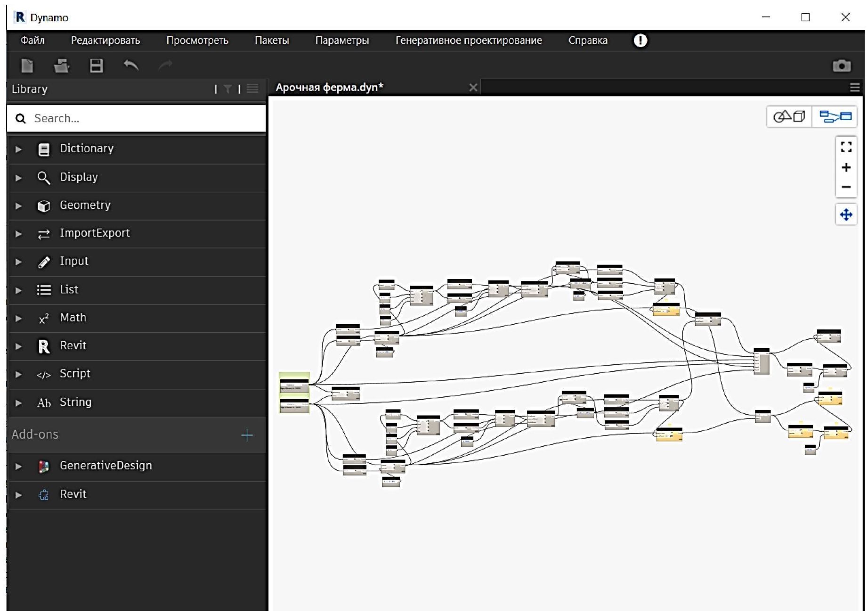Click the library Search input field
This screenshot has width=868, height=615.
[141, 118]
